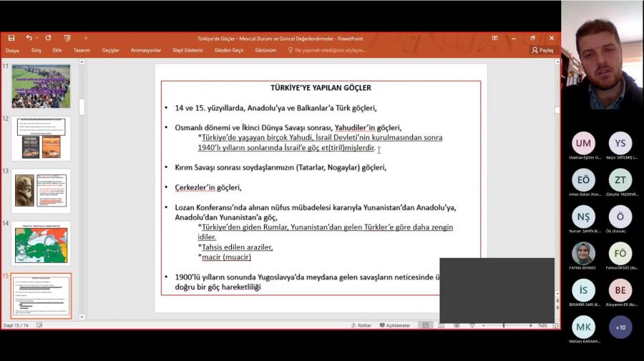
Task: Click the zoom slider in status bar
Action: (x=504, y=325)
